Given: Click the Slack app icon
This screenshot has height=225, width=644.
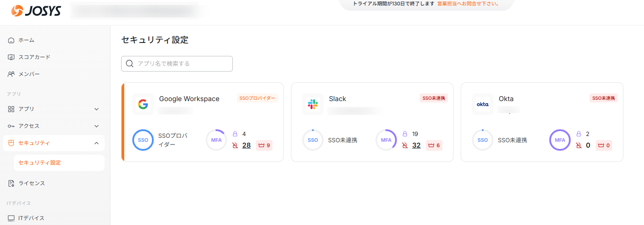Looking at the screenshot, I should pos(312,105).
